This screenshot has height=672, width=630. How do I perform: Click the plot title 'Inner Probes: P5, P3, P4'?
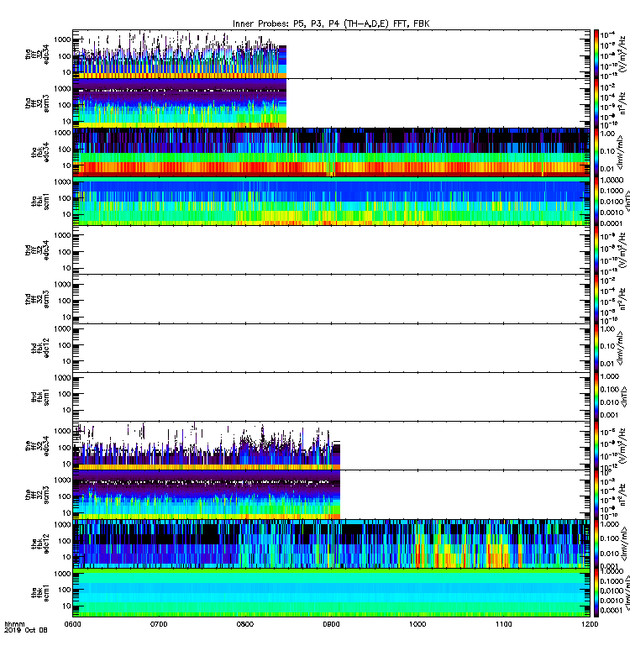[x=283, y=24]
